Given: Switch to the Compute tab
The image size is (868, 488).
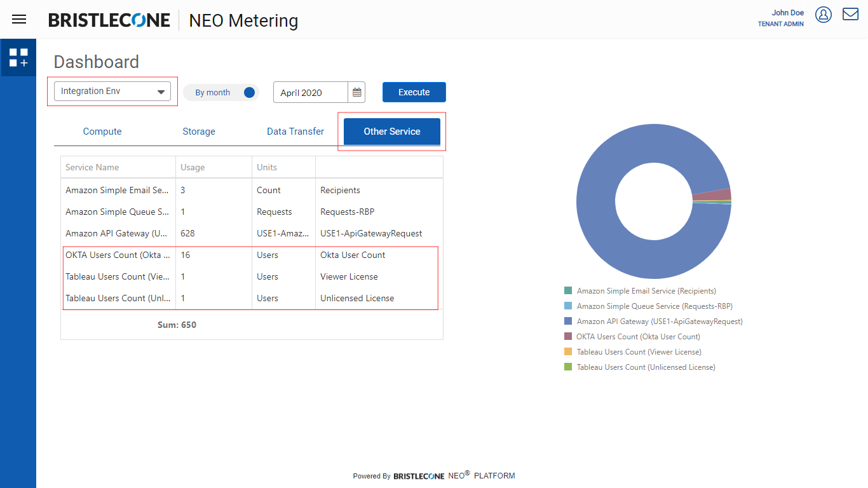Looking at the screenshot, I should point(102,132).
